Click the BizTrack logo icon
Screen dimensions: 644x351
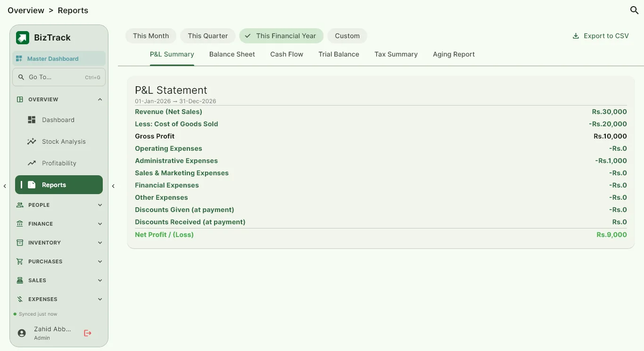[23, 38]
